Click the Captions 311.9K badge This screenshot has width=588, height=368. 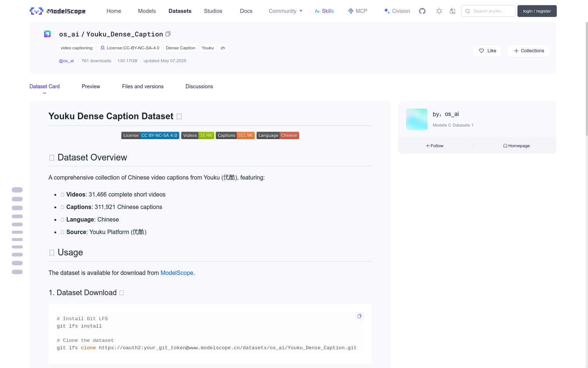(235, 135)
